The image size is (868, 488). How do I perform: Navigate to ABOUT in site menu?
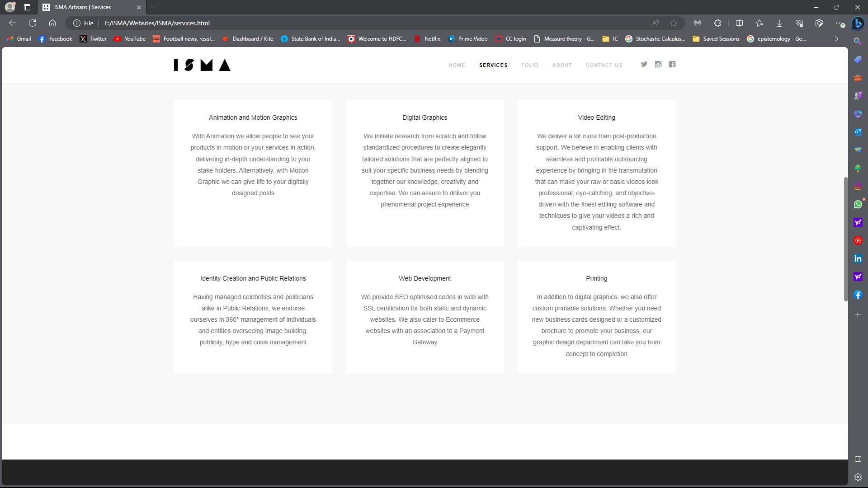(x=561, y=65)
